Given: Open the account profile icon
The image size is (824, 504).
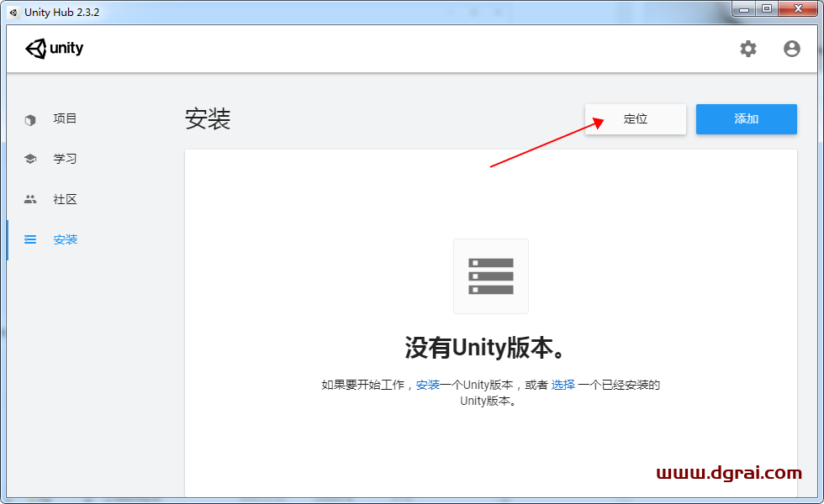Looking at the screenshot, I should [791, 49].
